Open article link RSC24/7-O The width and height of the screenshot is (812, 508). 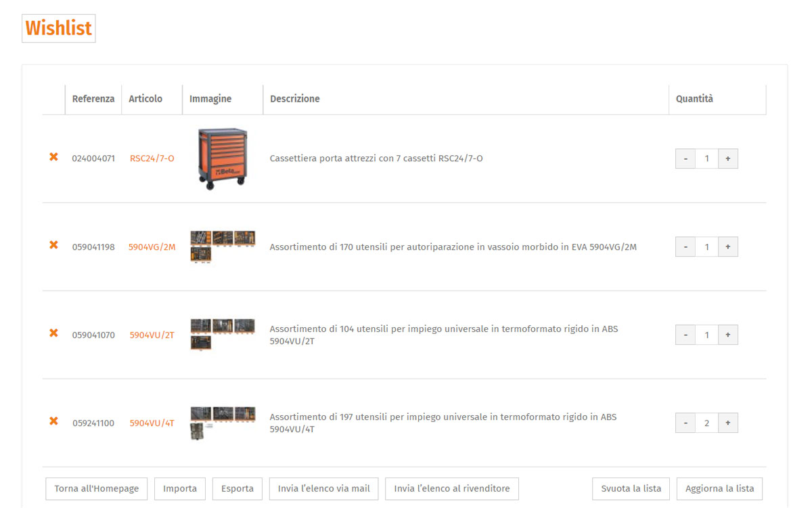[152, 158]
